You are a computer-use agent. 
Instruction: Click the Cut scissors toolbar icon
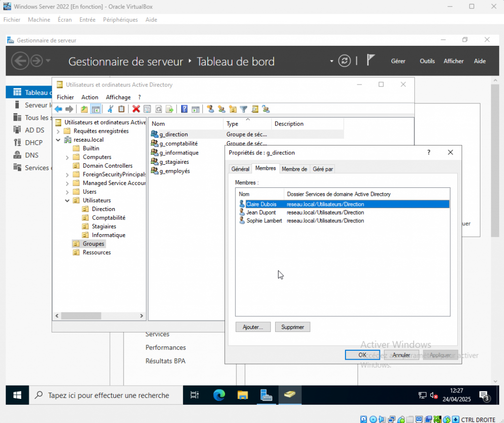(x=111, y=109)
